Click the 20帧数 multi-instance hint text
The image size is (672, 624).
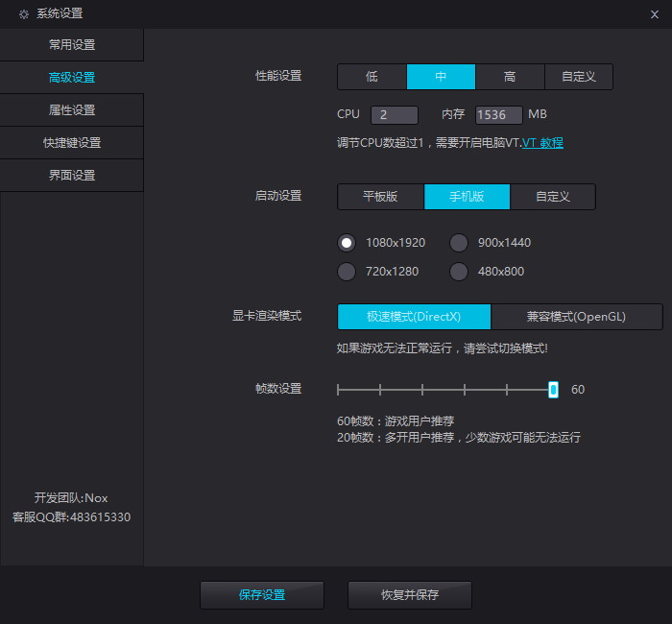pyautogui.click(x=459, y=438)
